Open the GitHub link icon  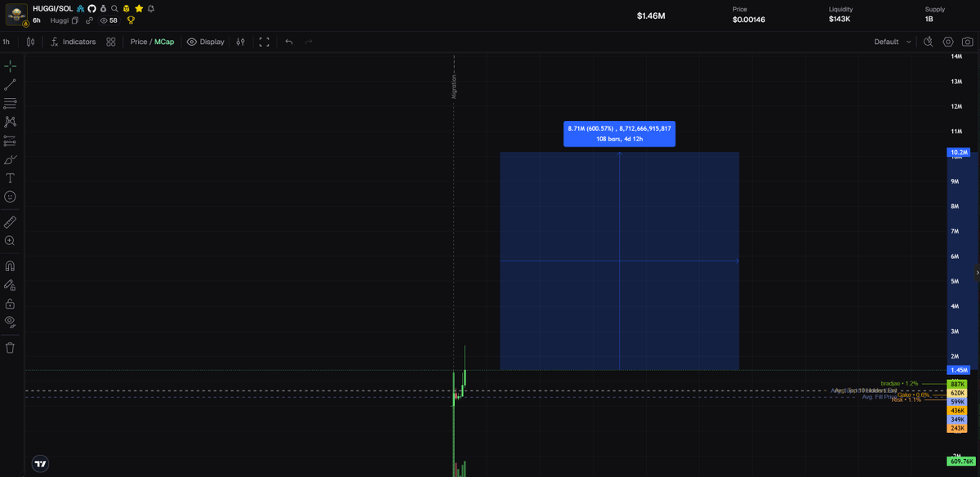(x=91, y=8)
